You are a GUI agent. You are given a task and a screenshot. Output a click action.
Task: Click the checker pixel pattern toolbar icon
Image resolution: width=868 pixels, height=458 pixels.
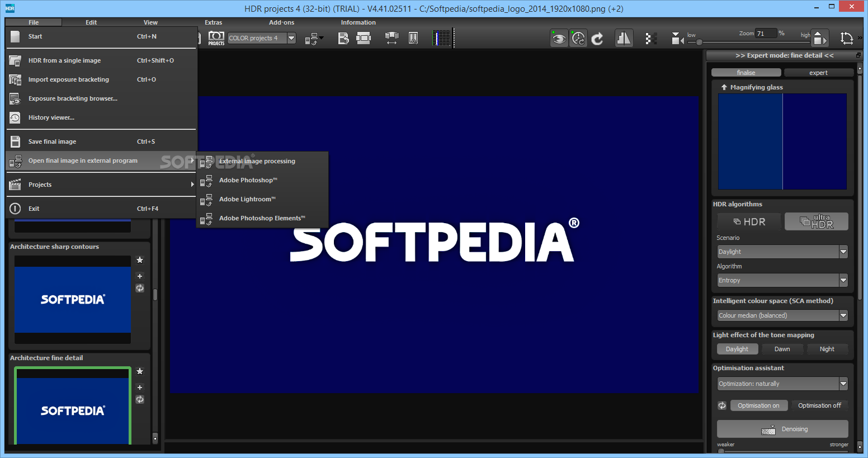click(x=650, y=38)
